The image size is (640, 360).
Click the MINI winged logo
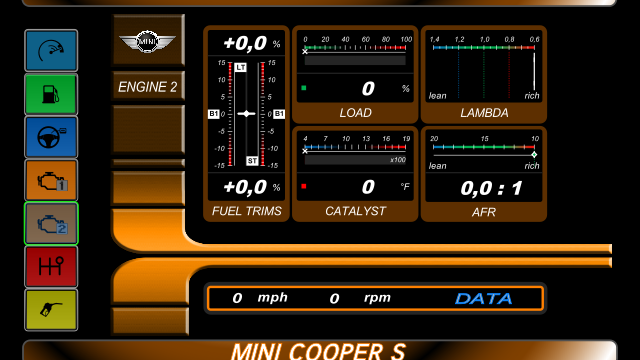coord(148,40)
